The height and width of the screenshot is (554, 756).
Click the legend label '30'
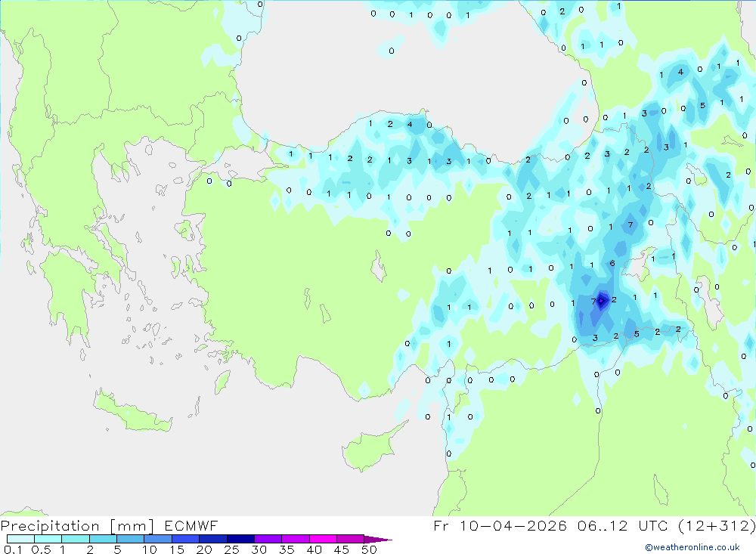259,549
